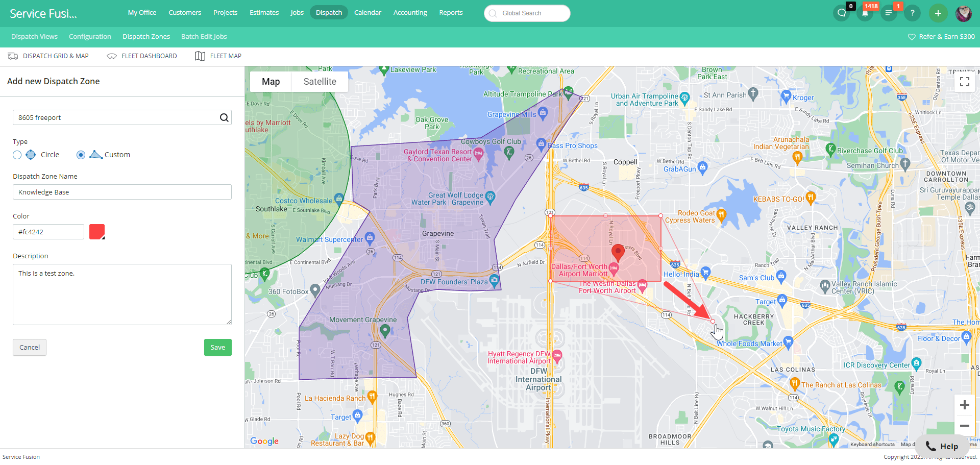980x465 pixels.
Task: Open the Help phone widget
Action: pyautogui.click(x=942, y=447)
